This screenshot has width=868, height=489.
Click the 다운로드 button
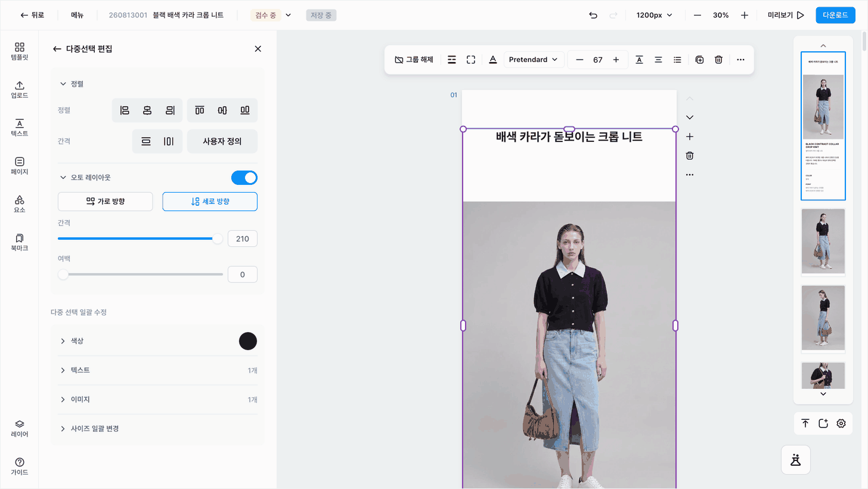(835, 15)
